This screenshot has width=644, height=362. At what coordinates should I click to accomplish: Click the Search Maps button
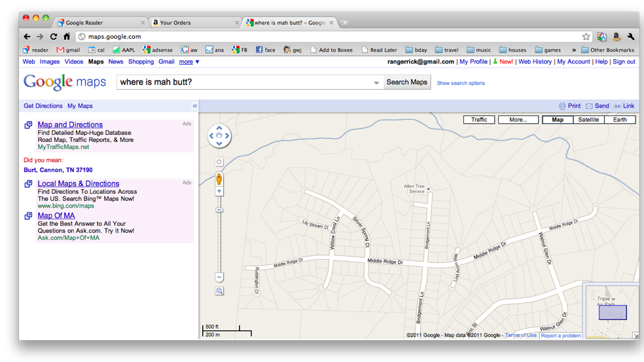406,82
